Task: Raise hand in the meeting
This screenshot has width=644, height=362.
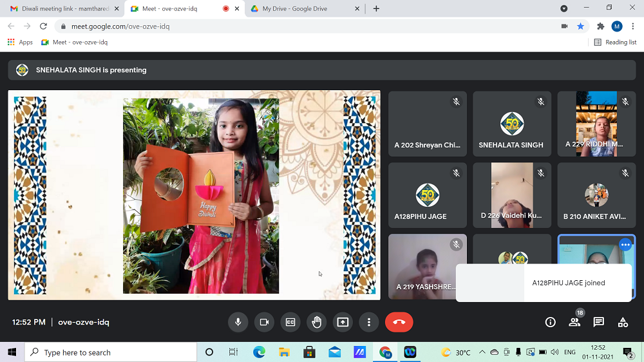Action: [317, 322]
